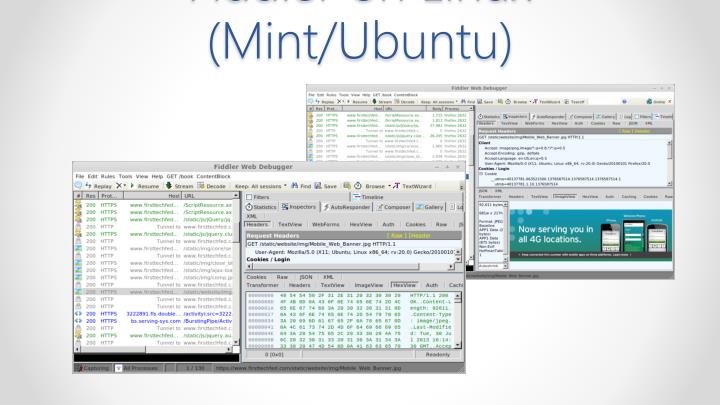The height and width of the screenshot is (405, 720).
Task: Open the Gallery tab in front window
Action: (430, 207)
